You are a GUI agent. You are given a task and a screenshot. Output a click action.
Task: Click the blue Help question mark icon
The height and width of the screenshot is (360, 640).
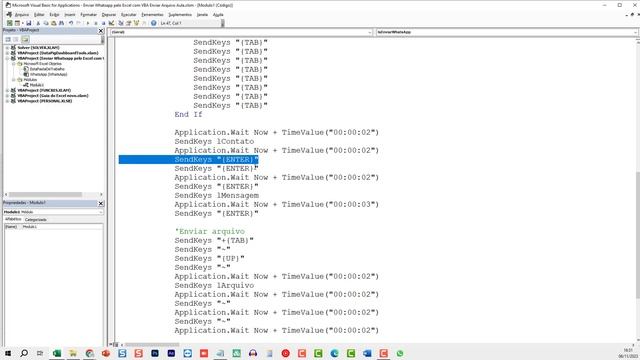153,23
